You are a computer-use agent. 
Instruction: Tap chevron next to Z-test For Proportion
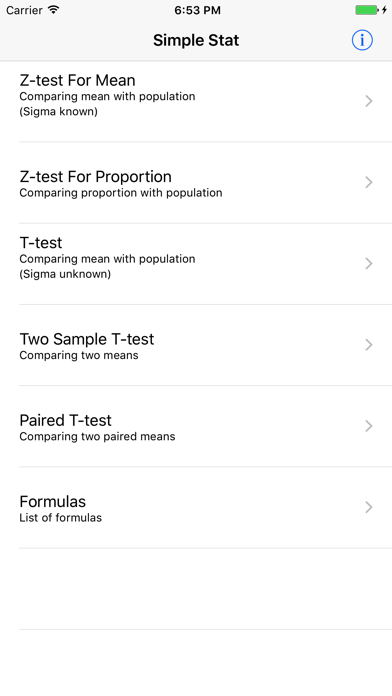click(x=368, y=182)
